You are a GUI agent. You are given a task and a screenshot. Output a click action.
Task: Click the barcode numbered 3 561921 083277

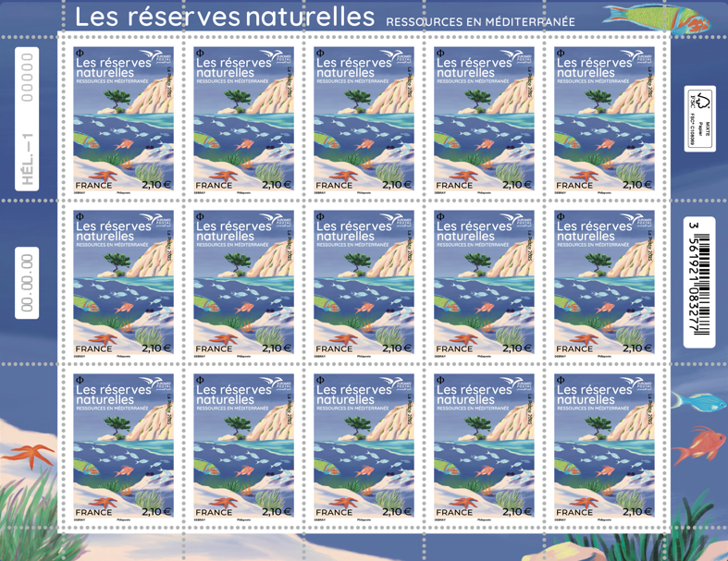pyautogui.click(x=699, y=283)
